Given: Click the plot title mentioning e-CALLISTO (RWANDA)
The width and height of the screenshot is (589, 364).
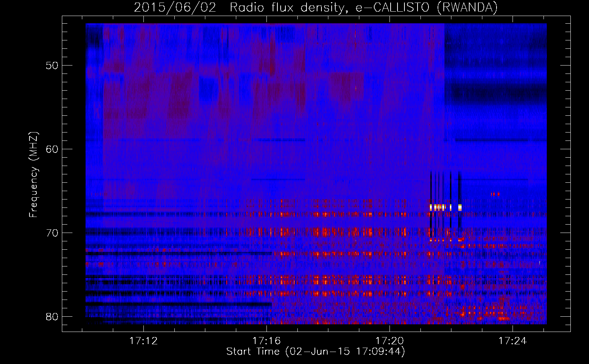Looking at the screenshot, I should (x=316, y=8).
